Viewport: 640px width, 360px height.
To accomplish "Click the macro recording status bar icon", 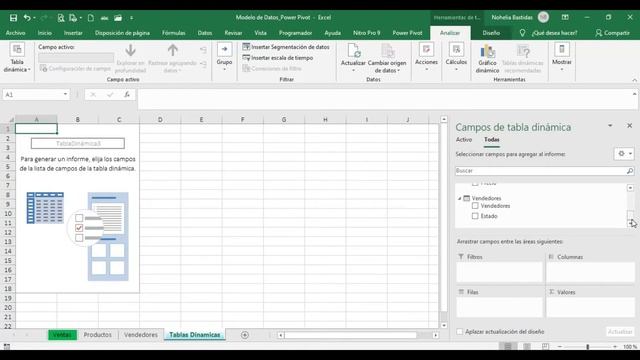I will (x=7, y=347).
